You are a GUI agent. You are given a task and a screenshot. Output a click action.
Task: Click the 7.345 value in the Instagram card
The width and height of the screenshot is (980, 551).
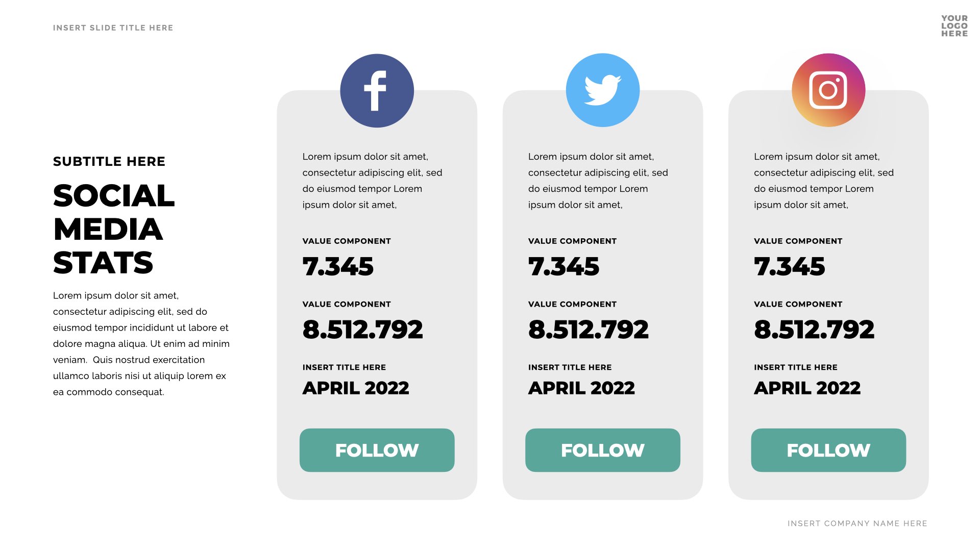789,266
